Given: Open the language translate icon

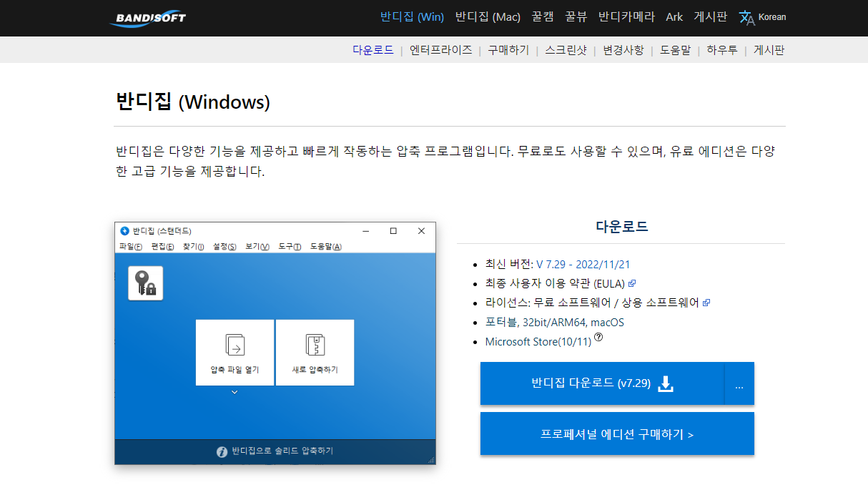Looking at the screenshot, I should [746, 17].
